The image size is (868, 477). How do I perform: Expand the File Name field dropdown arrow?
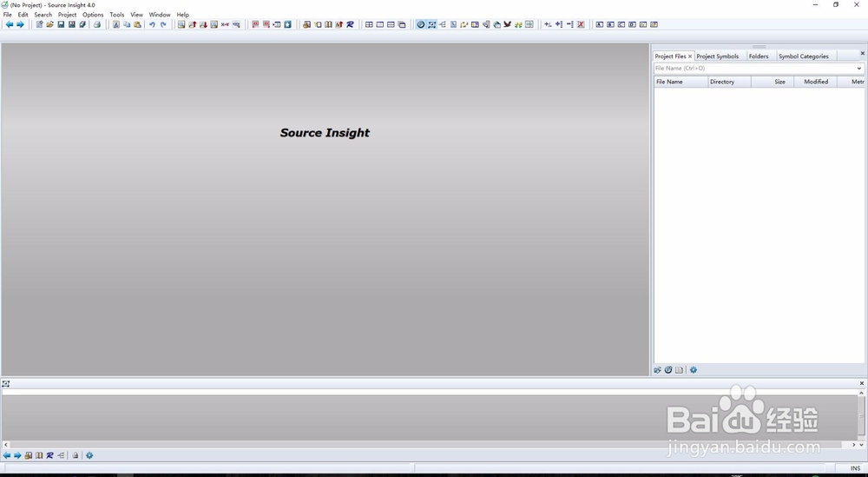859,68
